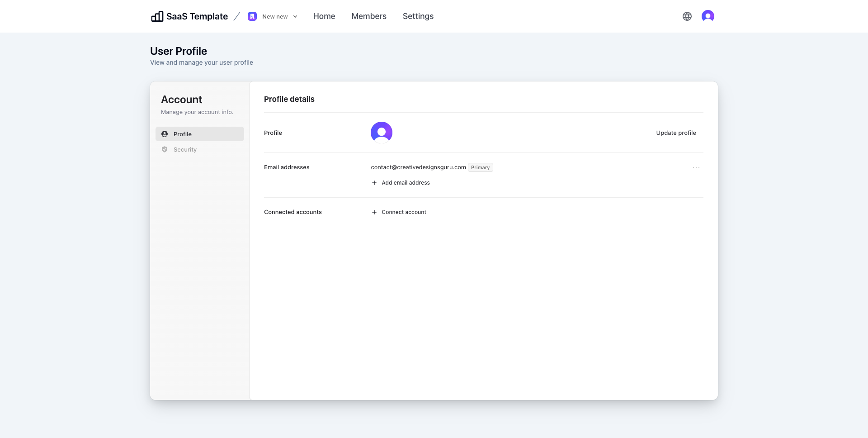Expand the New new workspace chevron
Viewport: 868px width, 438px height.
click(295, 16)
